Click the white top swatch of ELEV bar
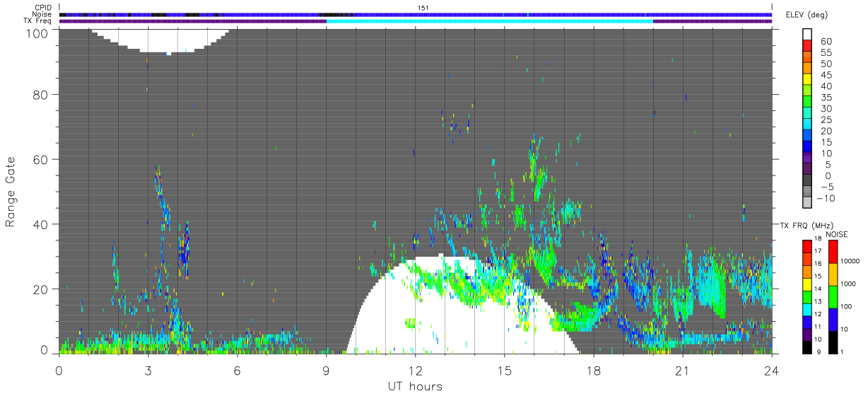 click(x=807, y=35)
